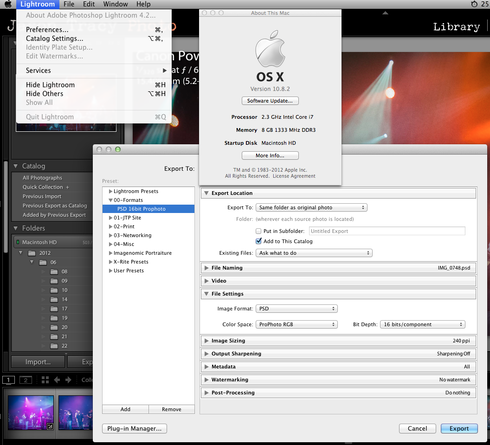Collapse top panel with arrow icon
The height and width of the screenshot is (445, 490).
(385, 13)
